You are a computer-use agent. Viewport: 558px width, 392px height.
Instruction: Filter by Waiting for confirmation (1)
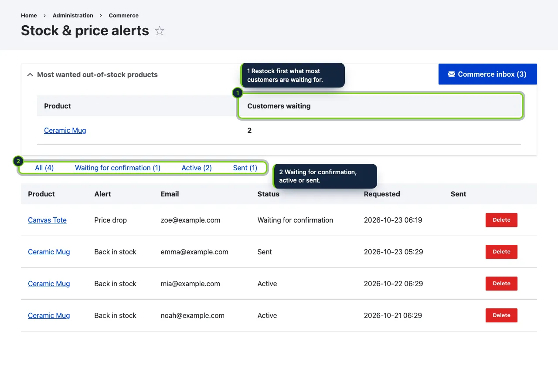click(x=118, y=168)
